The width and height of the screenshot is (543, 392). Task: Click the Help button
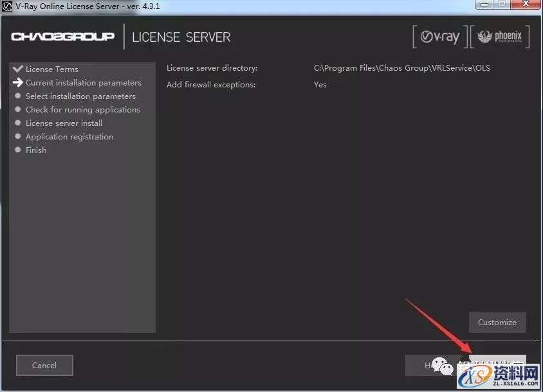[x=430, y=365]
